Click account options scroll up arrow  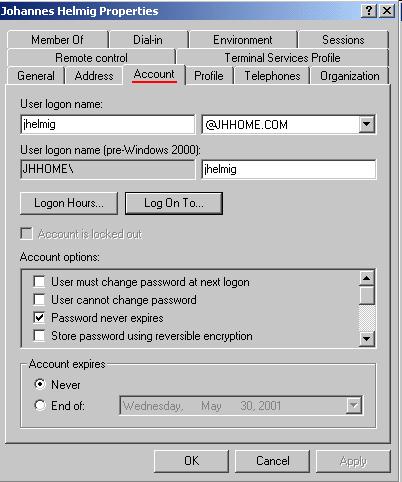point(367,278)
